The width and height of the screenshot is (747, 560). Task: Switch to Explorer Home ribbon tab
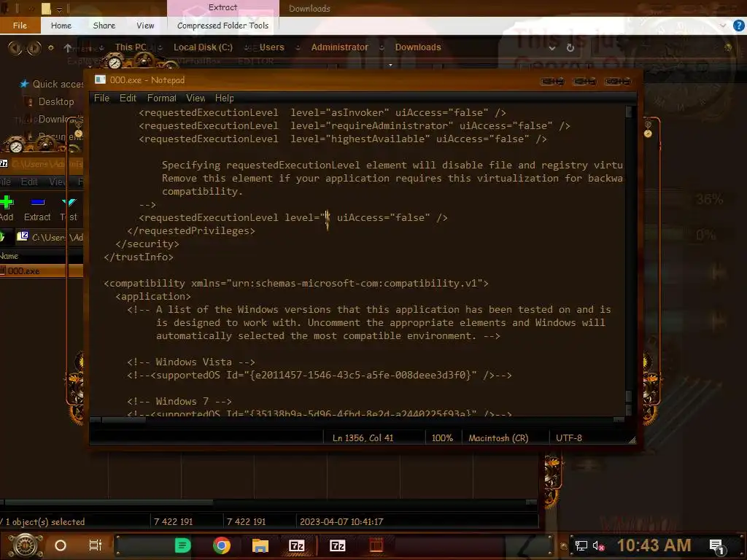tap(61, 26)
